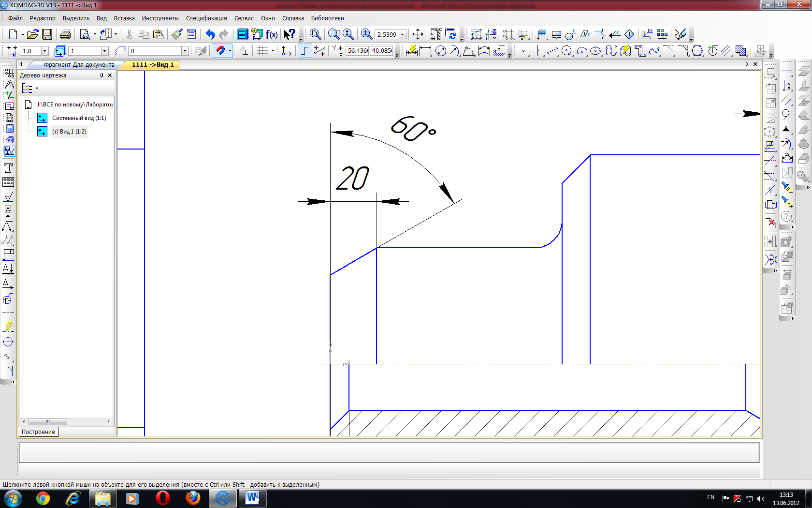Open the zoom scale 2.5399 dropdown
Image resolution: width=812 pixels, height=508 pixels.
pyautogui.click(x=402, y=34)
